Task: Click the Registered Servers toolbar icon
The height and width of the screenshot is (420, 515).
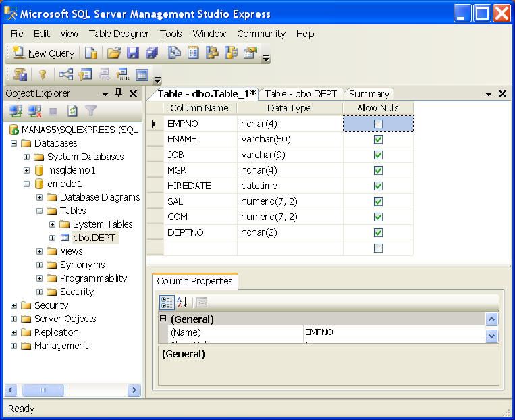Action: click(174, 53)
